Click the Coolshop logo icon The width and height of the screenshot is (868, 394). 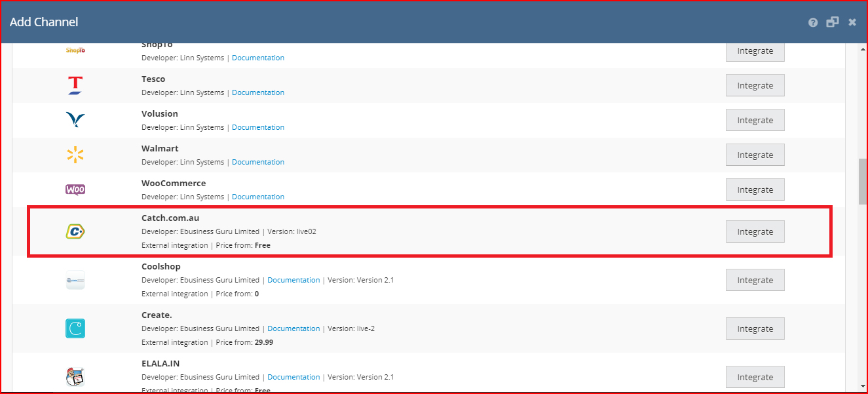tap(76, 280)
